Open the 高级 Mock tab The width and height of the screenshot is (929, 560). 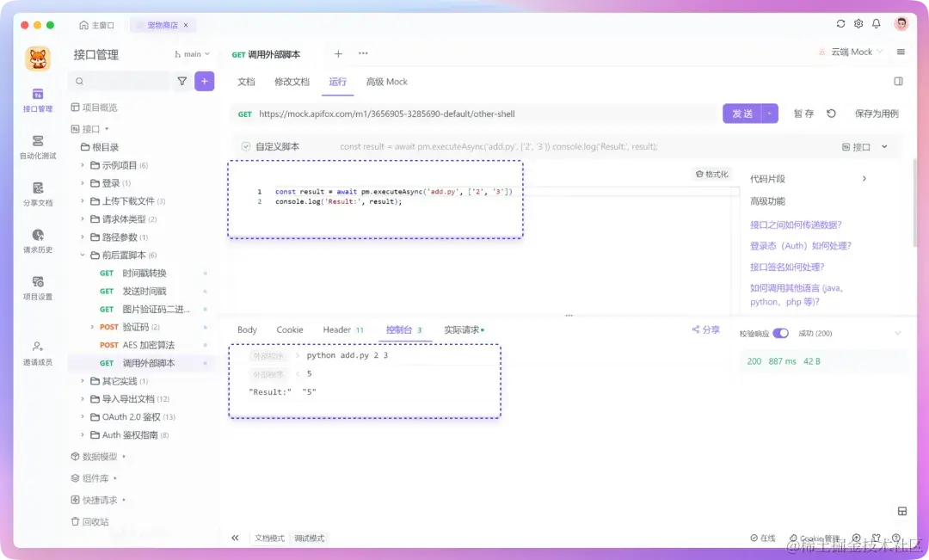[x=386, y=82]
